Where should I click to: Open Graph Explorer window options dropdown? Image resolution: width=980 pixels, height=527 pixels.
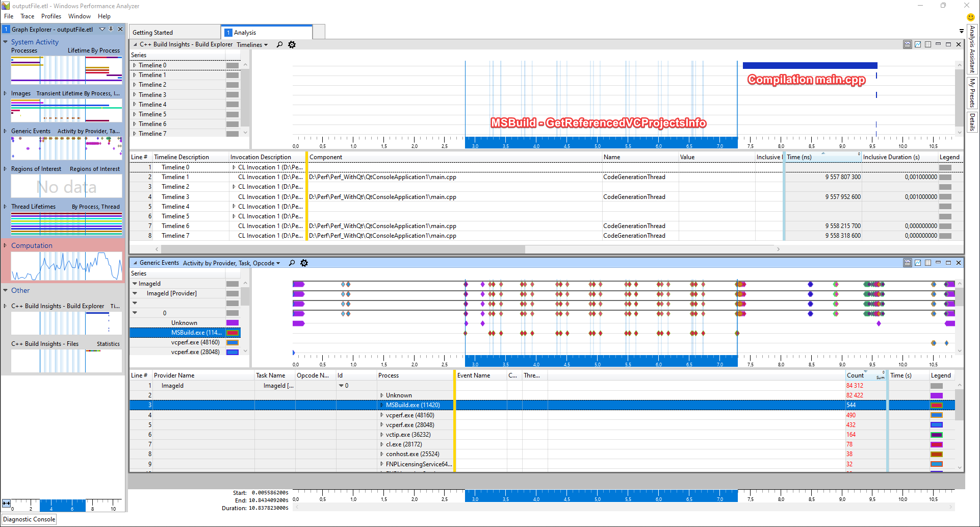(x=102, y=29)
